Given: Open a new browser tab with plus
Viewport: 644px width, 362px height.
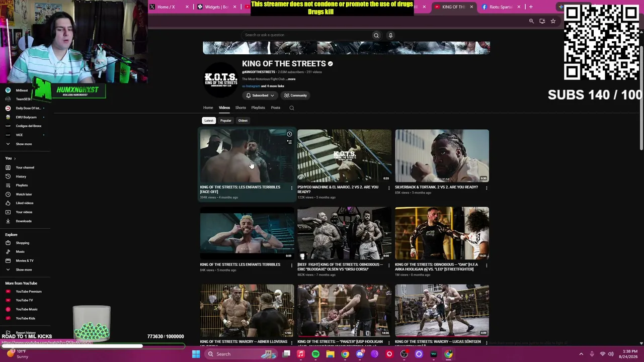Looking at the screenshot, I should (530, 7).
